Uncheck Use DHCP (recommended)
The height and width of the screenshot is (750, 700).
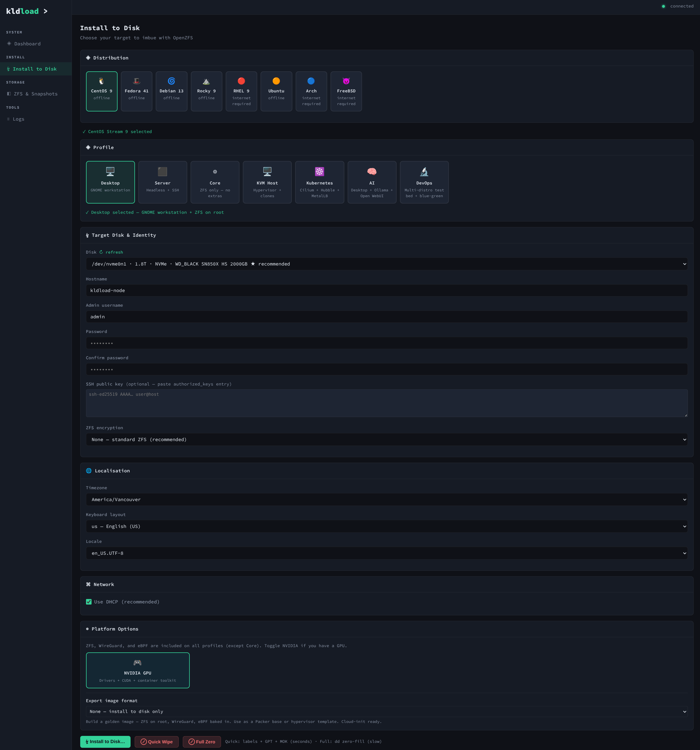tap(89, 602)
